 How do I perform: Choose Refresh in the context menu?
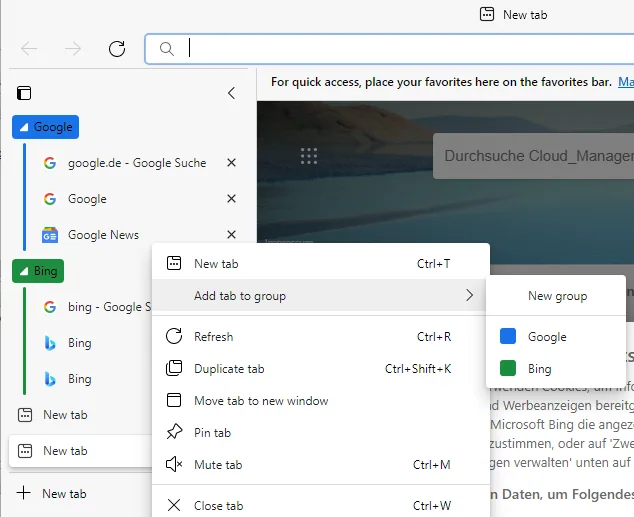coord(321,337)
